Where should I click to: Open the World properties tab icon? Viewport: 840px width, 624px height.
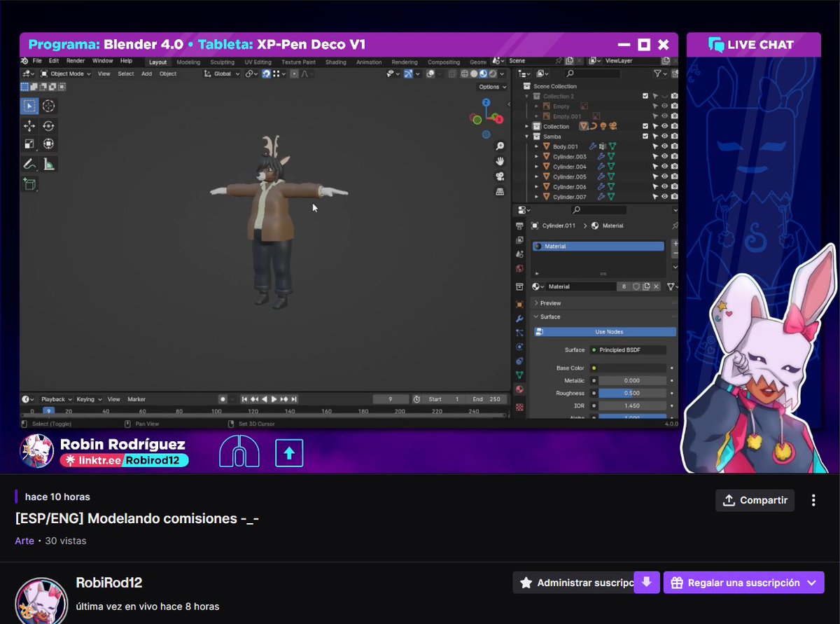point(519,268)
